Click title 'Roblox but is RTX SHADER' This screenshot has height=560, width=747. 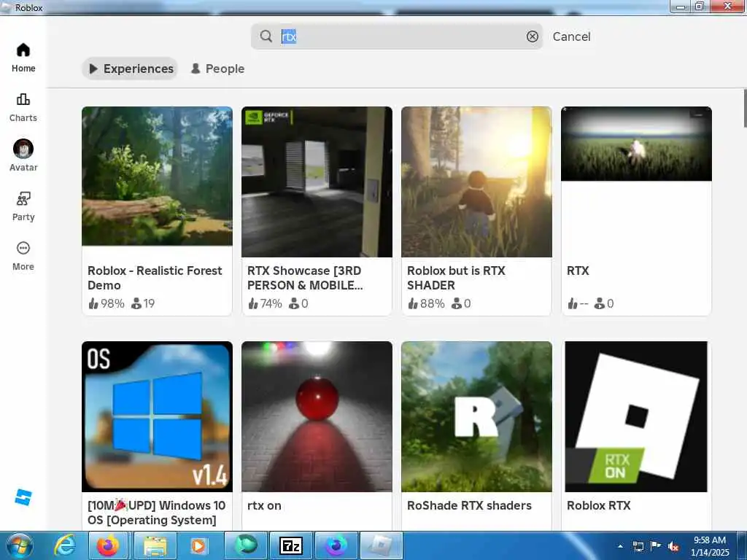[456, 278]
